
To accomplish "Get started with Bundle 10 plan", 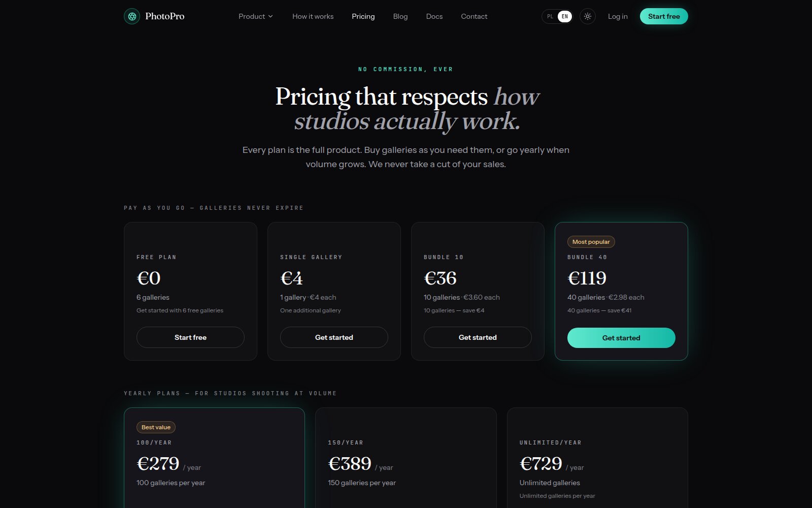I will 478,337.
